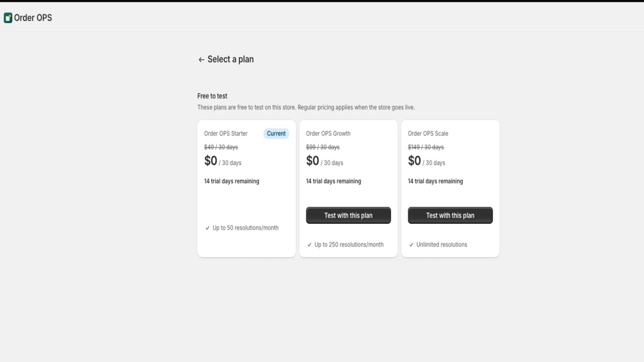This screenshot has height=362, width=644.
Task: Click the struck-through $99 / 30 days price
Action: tap(323, 147)
